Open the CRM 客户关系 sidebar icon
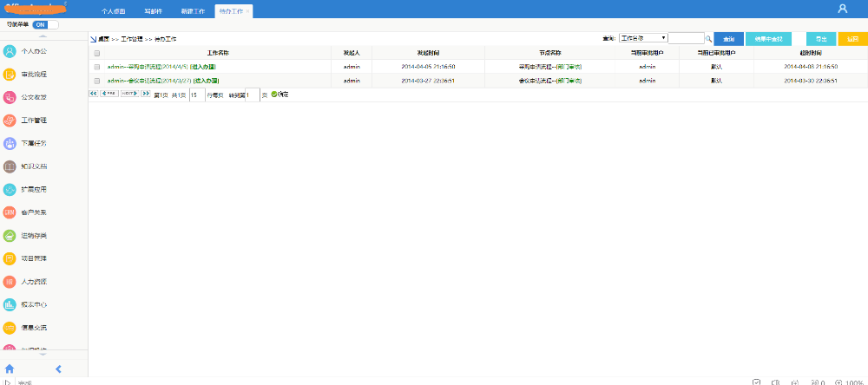868x385 pixels. pos(10,212)
